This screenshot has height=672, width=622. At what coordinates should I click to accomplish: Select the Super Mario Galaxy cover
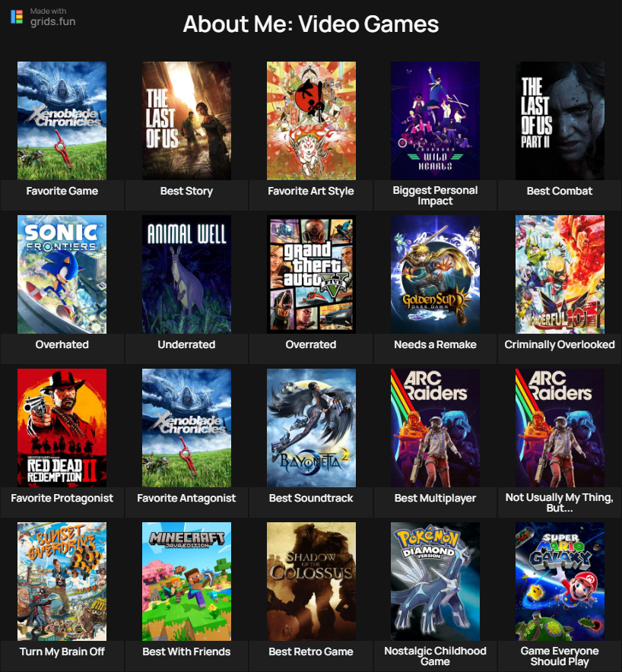coord(560,581)
